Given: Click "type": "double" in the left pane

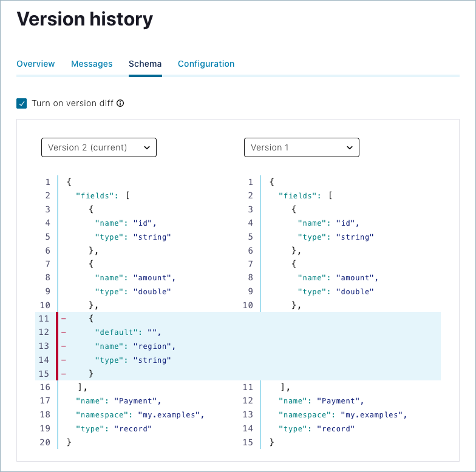Looking at the screenshot, I should tap(132, 291).
